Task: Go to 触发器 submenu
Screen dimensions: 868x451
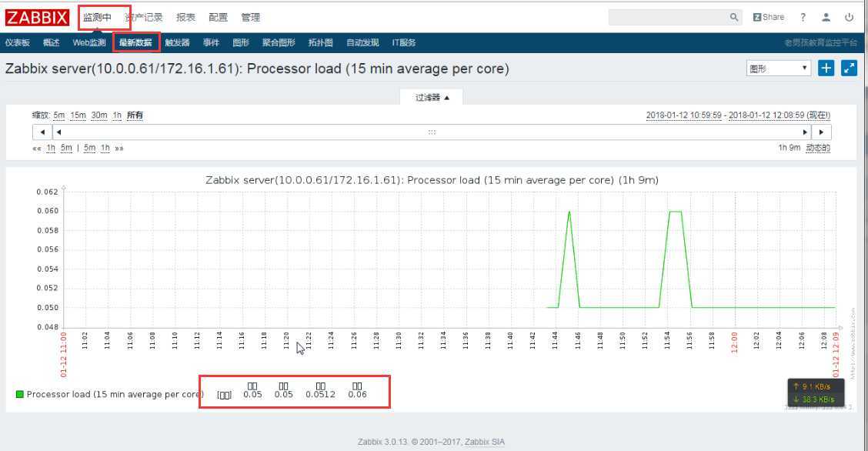Action: 177,42
